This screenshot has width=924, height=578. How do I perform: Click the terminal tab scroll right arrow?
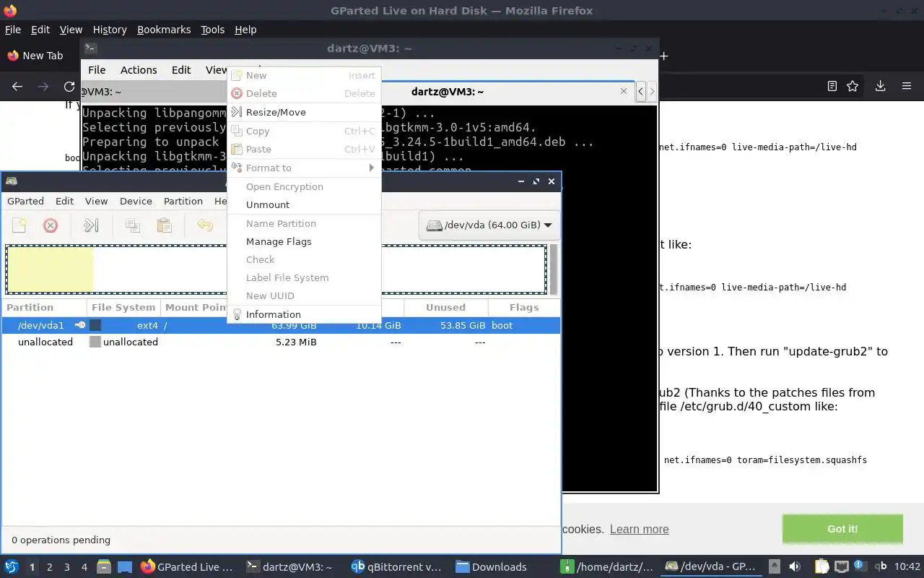(x=652, y=91)
